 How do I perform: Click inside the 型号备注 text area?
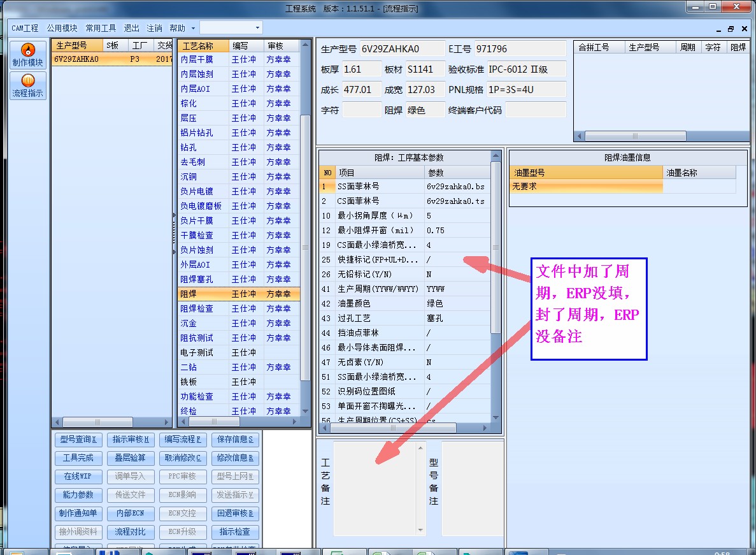(473, 488)
